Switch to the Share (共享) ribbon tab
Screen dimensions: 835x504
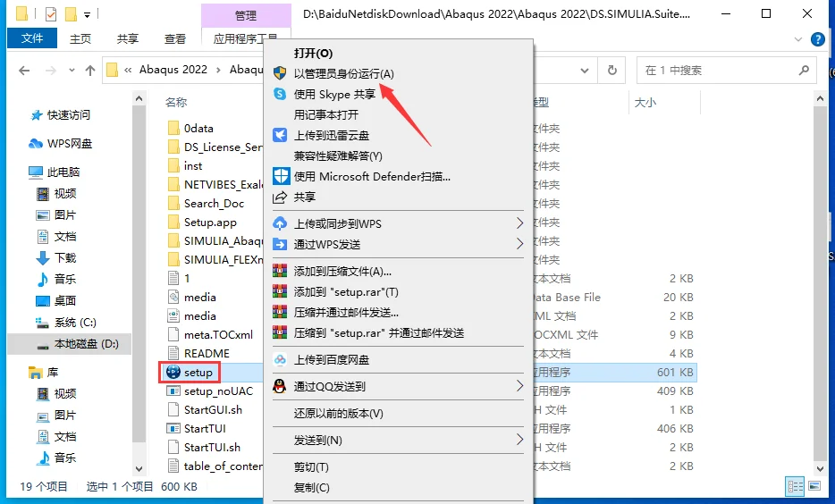click(x=127, y=38)
